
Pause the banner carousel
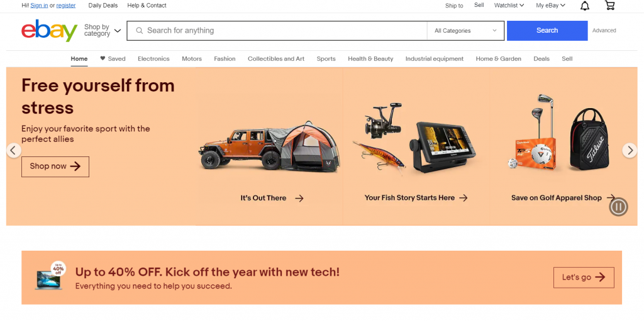(618, 207)
